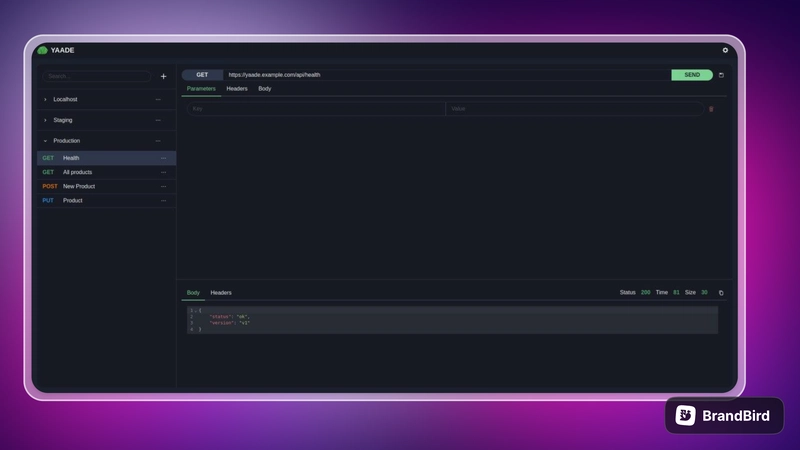Click the request URL field
The width and height of the screenshot is (800, 450).
click(x=447, y=75)
